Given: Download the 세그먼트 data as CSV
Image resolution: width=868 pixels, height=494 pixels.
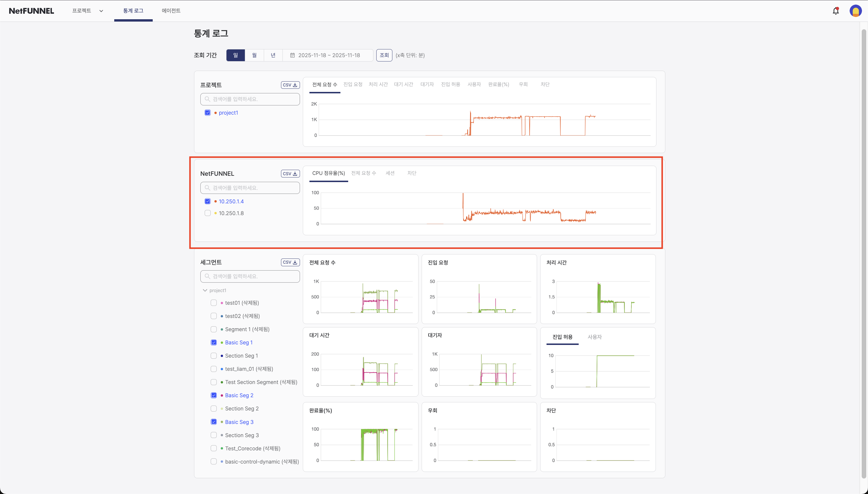Looking at the screenshot, I should click(290, 262).
